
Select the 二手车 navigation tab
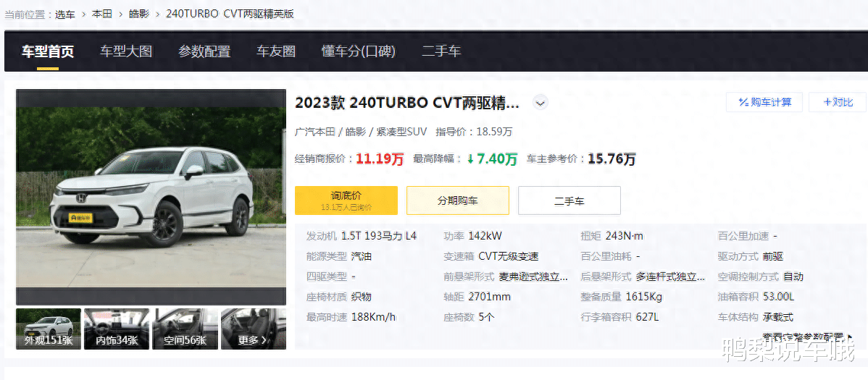[x=441, y=51]
